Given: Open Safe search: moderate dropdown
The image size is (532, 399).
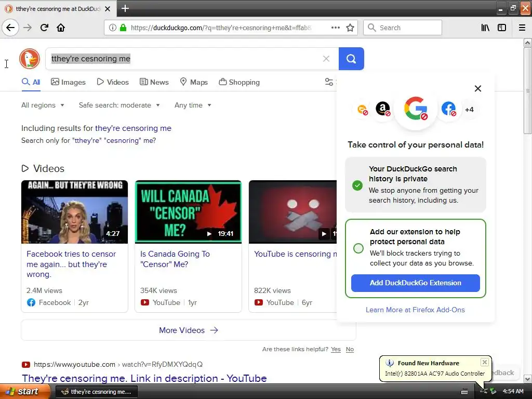Looking at the screenshot, I should 119,105.
